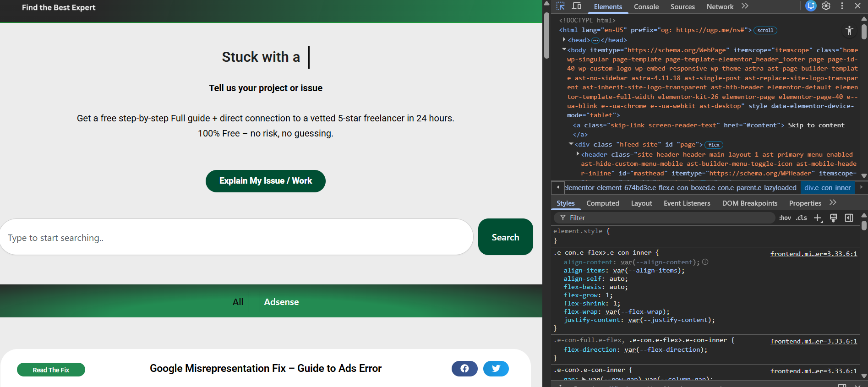Click the Explain My Issue / Work button
The height and width of the screenshot is (387, 868).
[266, 181]
